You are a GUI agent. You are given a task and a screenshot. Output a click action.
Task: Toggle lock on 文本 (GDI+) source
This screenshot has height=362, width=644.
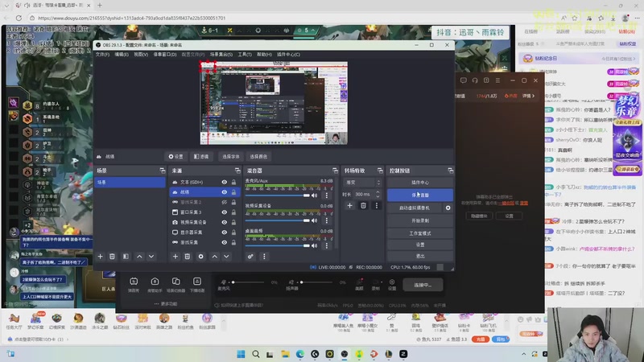pyautogui.click(x=233, y=183)
